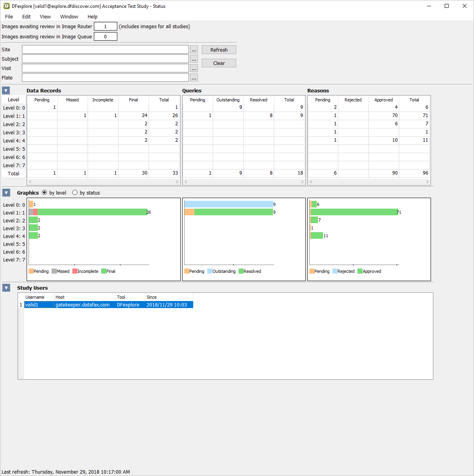Viewport: 474px width, 476px height.
Task: Select the 'by level' radio button
Action: click(x=45, y=193)
